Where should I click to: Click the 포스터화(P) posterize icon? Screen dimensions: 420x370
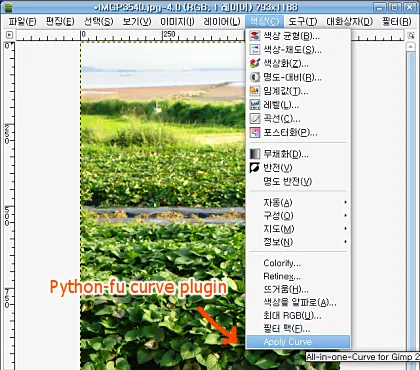(255, 133)
